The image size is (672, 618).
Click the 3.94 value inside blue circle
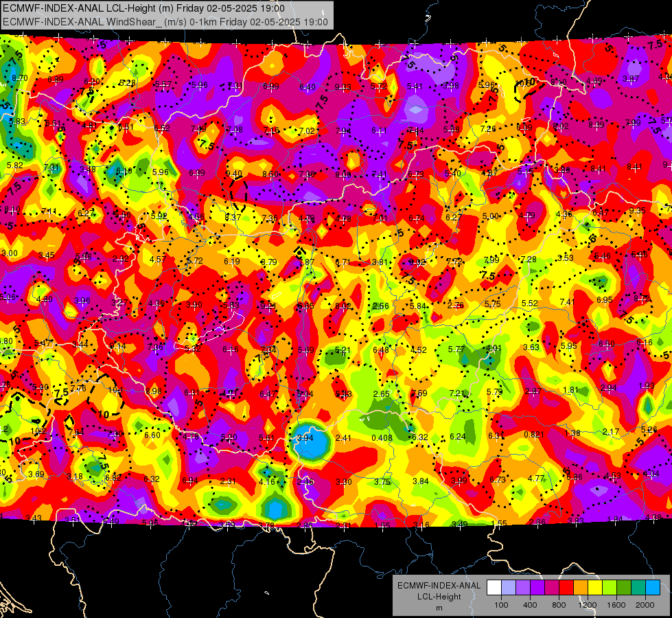coord(305,438)
